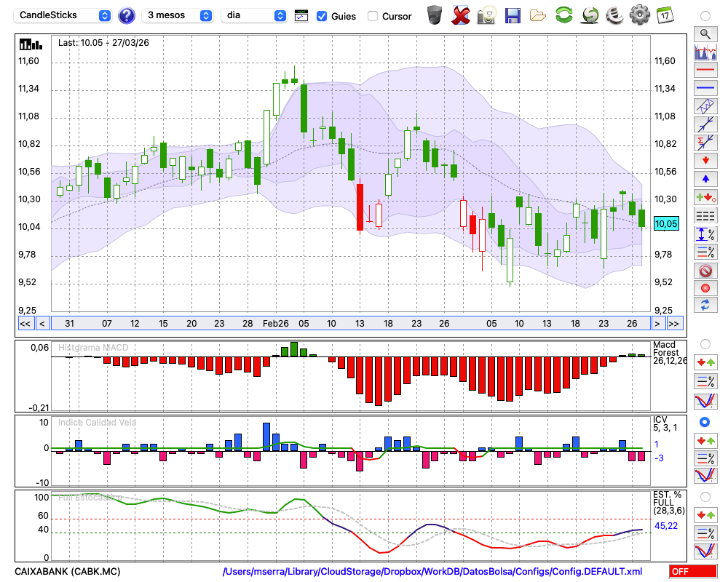728x582 pixels.
Task: Select the blue horizontal line drawing tool
Action: (x=705, y=88)
